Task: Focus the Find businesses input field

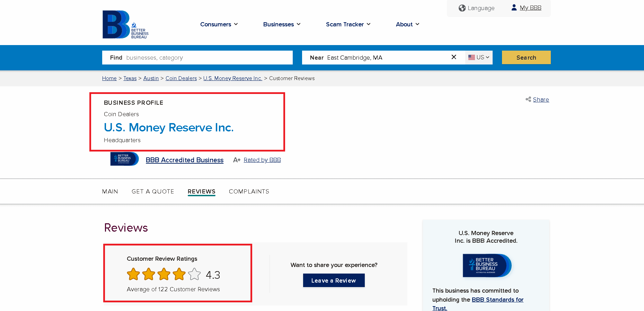Action: click(197, 58)
